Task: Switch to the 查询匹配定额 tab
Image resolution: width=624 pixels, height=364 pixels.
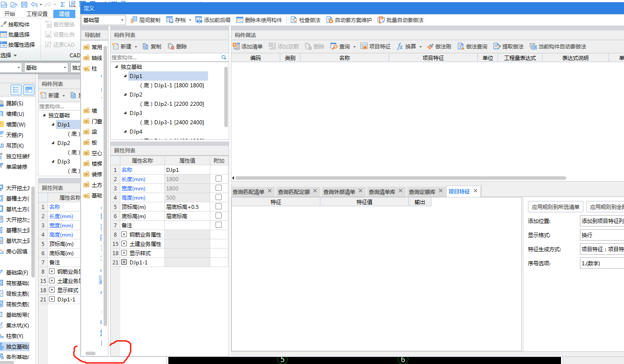Action: pos(293,192)
